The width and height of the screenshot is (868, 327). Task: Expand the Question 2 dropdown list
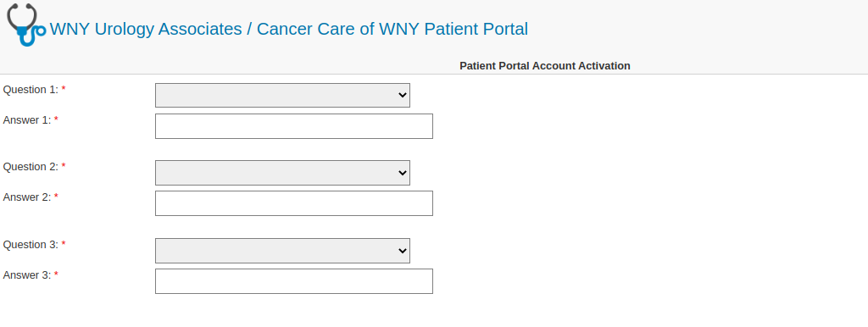(x=282, y=173)
